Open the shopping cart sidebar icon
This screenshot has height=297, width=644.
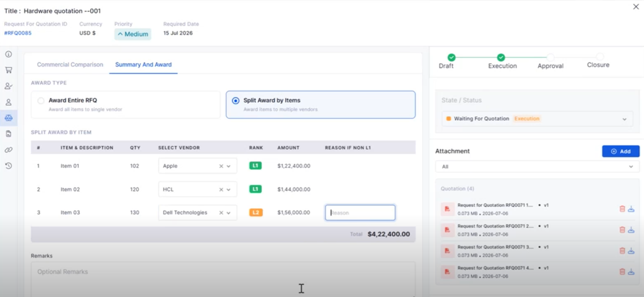[x=8, y=70]
